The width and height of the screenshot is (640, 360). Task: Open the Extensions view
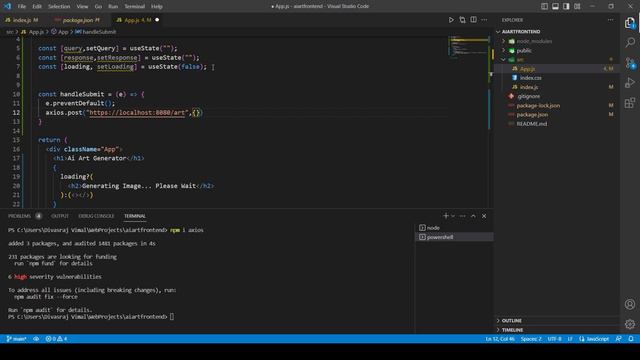630,102
